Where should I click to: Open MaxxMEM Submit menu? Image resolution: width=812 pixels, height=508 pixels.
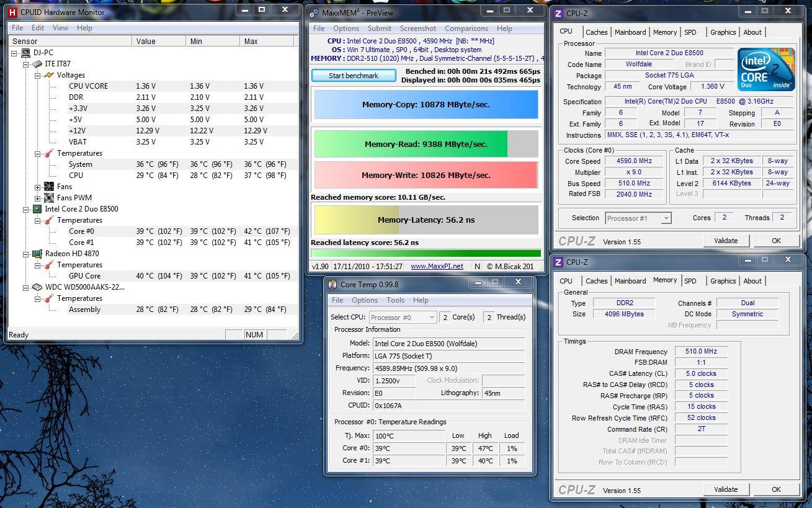379,29
